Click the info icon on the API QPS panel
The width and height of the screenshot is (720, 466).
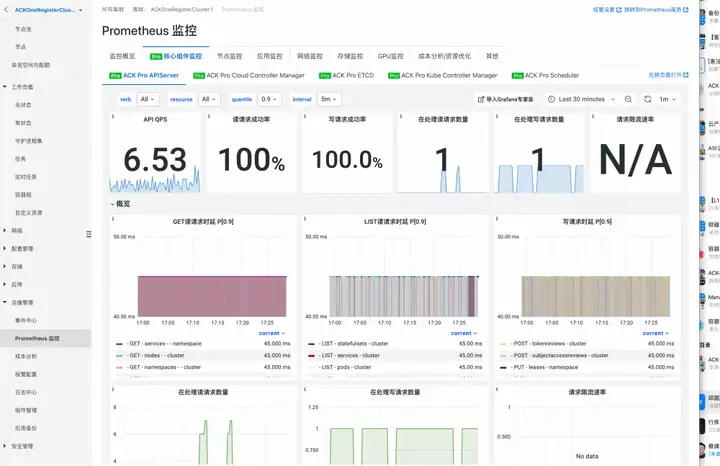click(x=113, y=116)
